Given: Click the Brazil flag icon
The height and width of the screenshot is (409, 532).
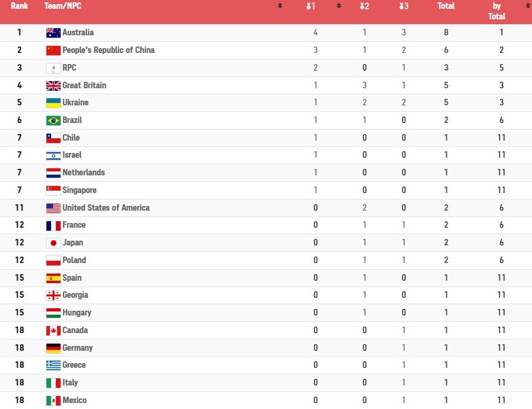Looking at the screenshot, I should [53, 120].
